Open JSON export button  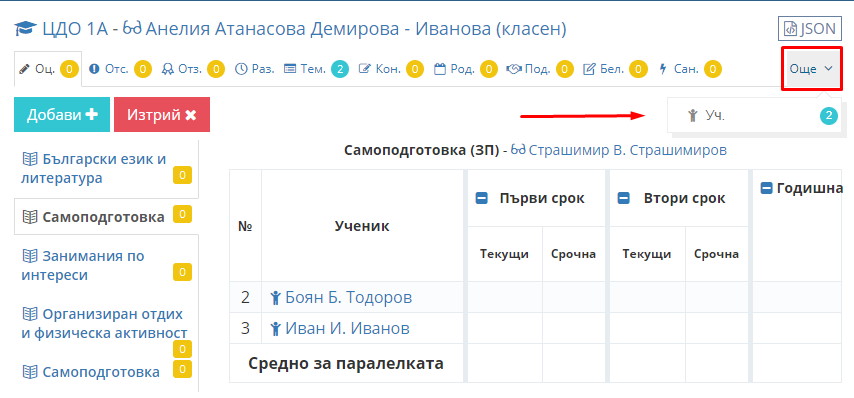(809, 29)
